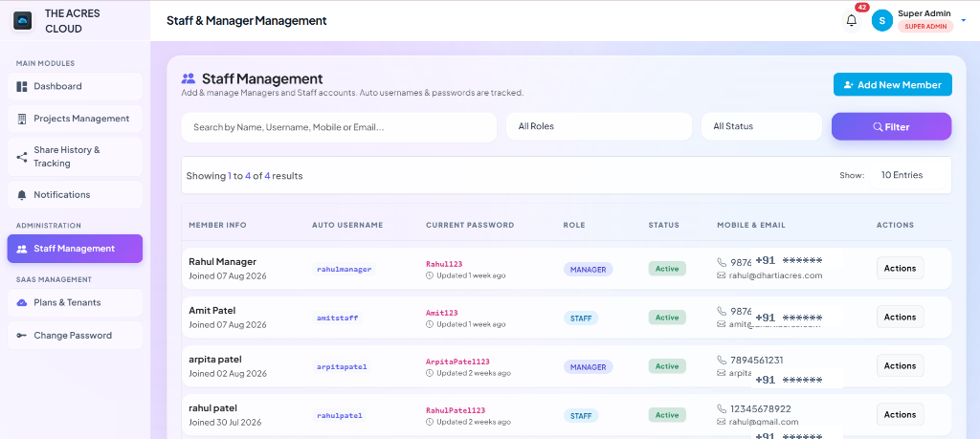Click the clock icon under Rahul123 password
The height and width of the screenshot is (439, 980).
[430, 275]
